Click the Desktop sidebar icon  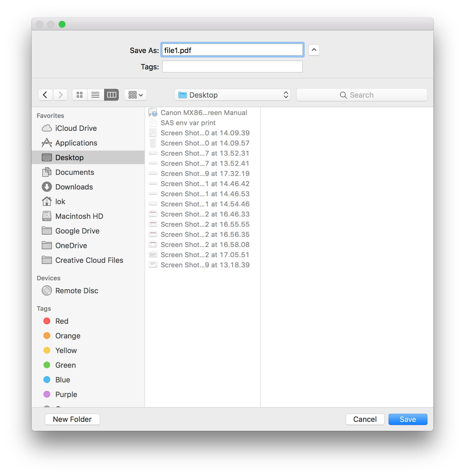point(47,158)
